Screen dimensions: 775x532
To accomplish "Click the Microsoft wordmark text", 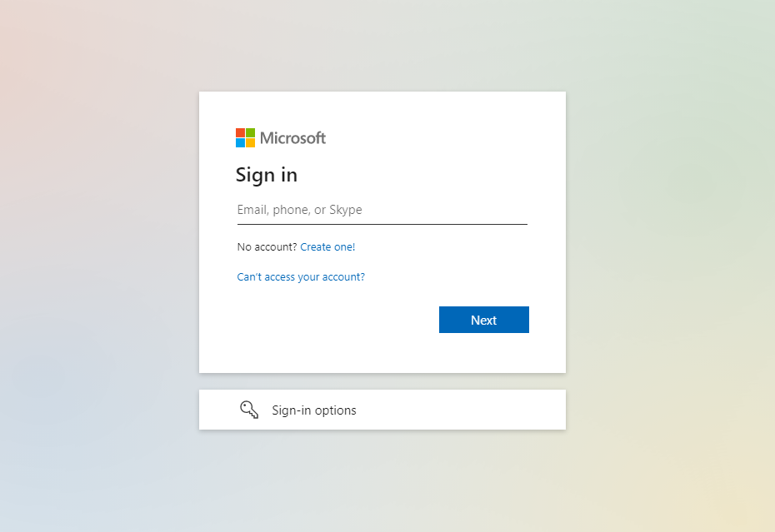I will 292,138.
